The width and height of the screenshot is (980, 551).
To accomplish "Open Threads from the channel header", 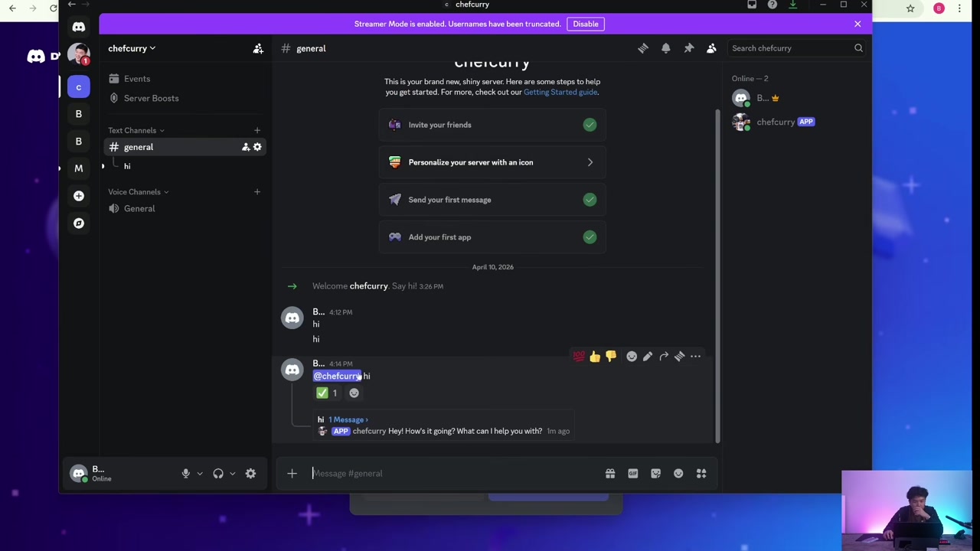I will click(643, 48).
